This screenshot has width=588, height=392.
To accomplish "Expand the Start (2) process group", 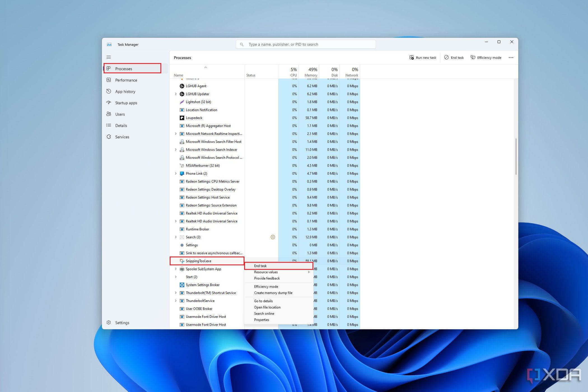I will 176,277.
